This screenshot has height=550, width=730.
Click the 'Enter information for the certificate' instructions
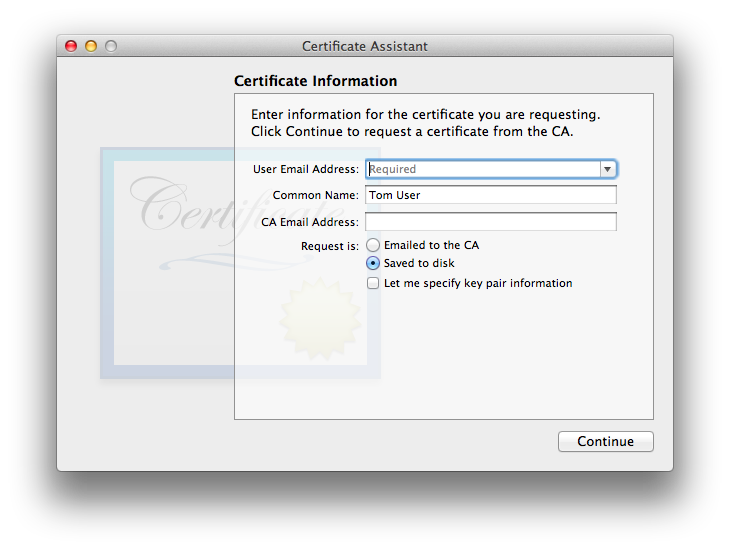point(426,123)
